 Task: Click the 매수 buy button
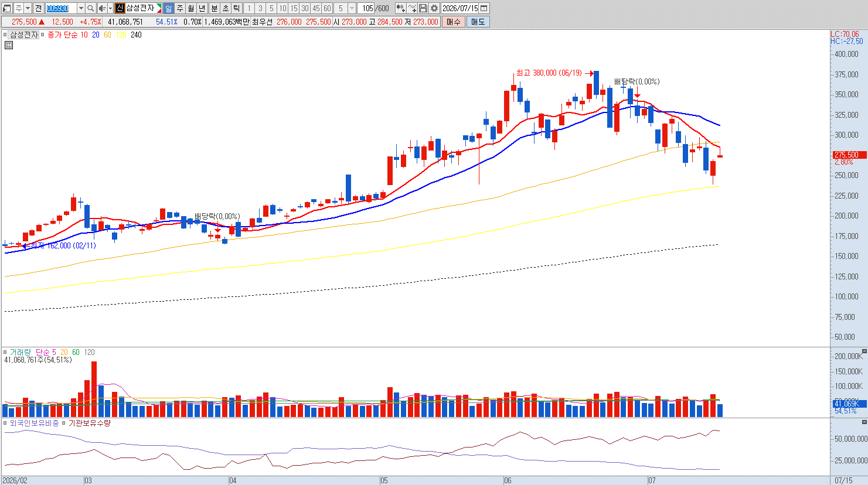(x=453, y=22)
